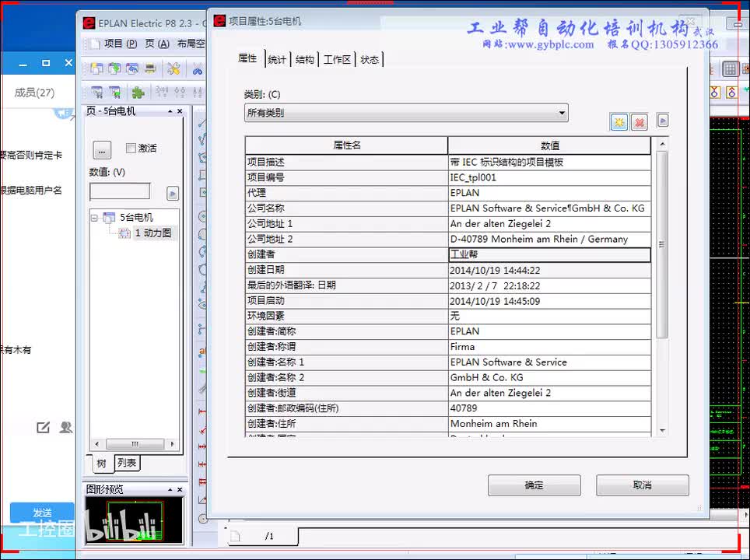Switch to the 结构 tab
Image resolution: width=750 pixels, height=560 pixels.
(x=305, y=60)
